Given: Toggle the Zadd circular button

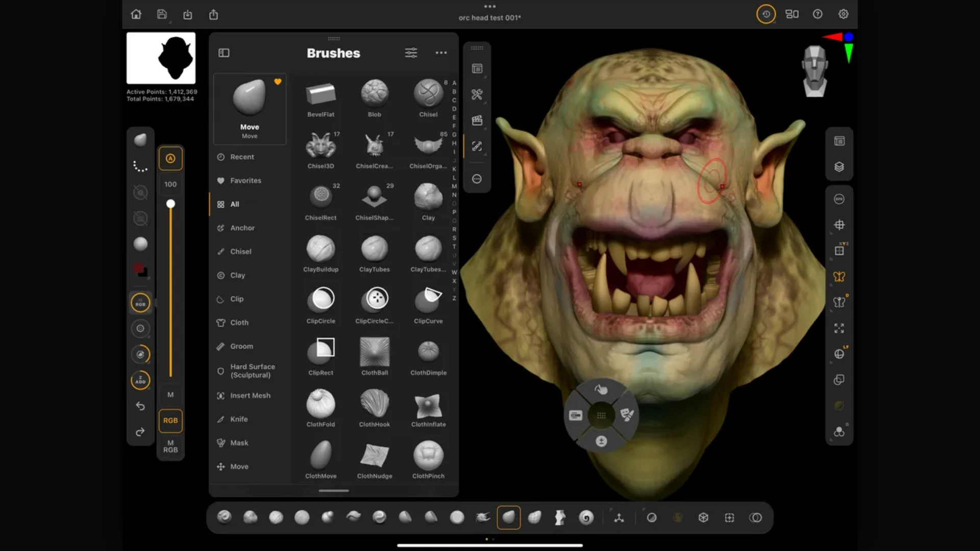Looking at the screenshot, I should tap(140, 380).
